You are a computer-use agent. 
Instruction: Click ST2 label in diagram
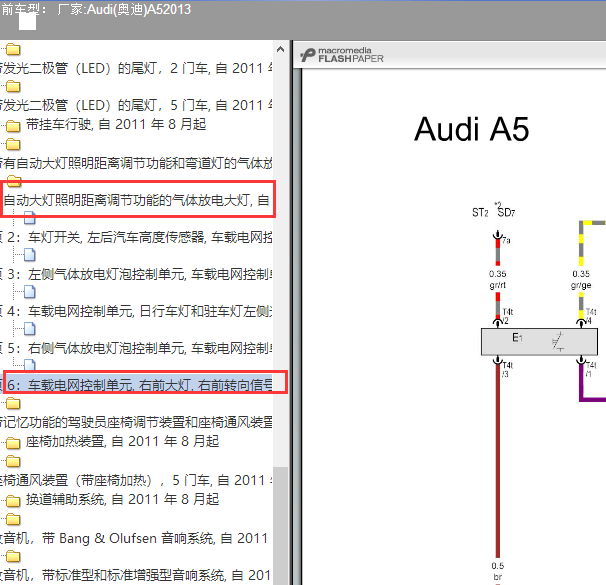(x=480, y=213)
